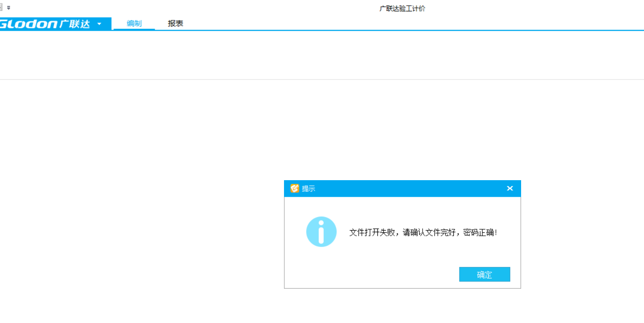Click the 确定 button in the dialog

(x=484, y=274)
